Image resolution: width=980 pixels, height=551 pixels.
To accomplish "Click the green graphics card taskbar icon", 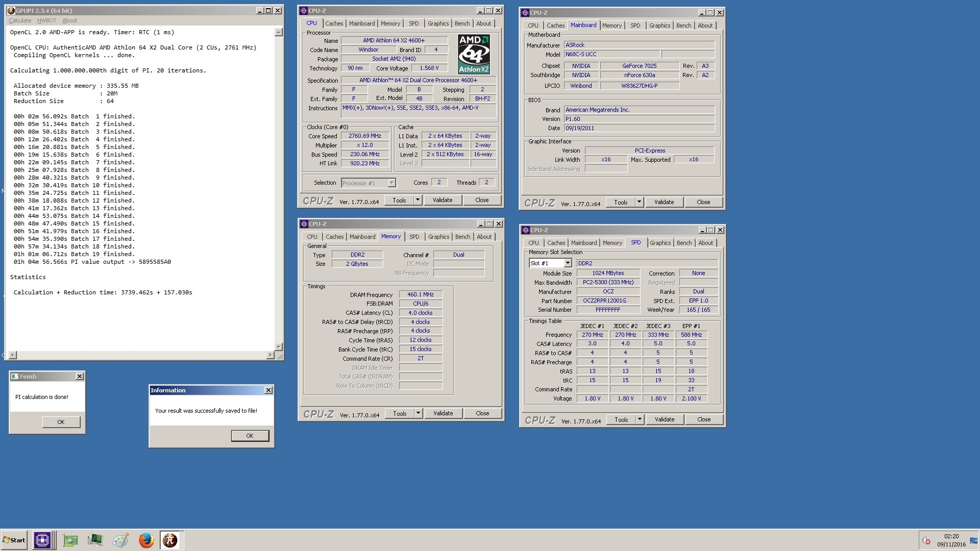I will [70, 540].
